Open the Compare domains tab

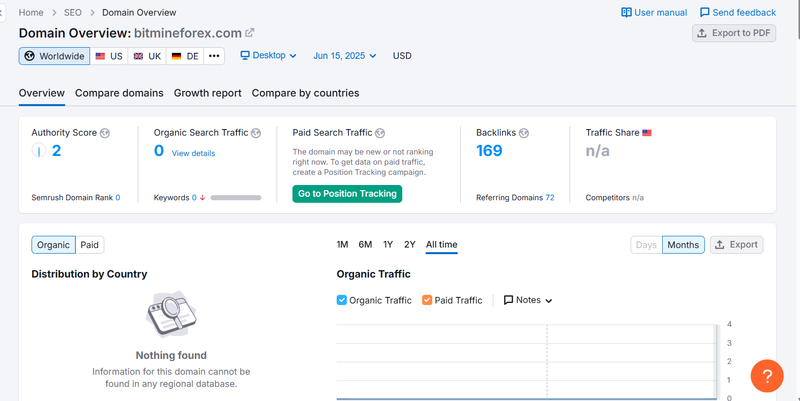pos(119,93)
